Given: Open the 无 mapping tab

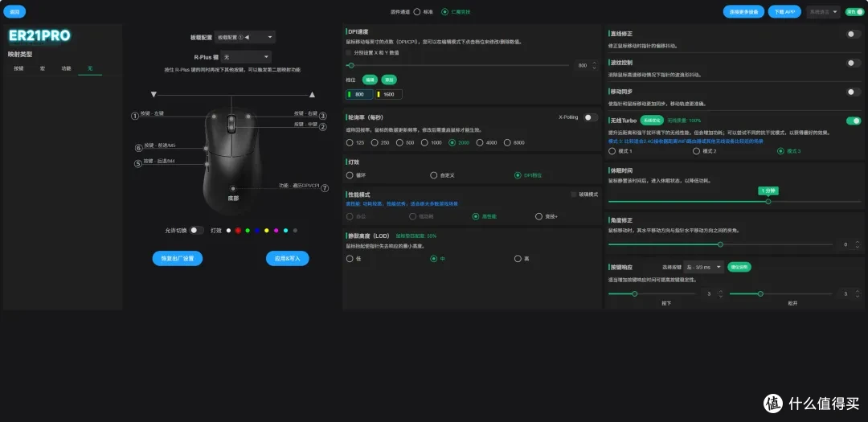Looking at the screenshot, I should (x=90, y=68).
